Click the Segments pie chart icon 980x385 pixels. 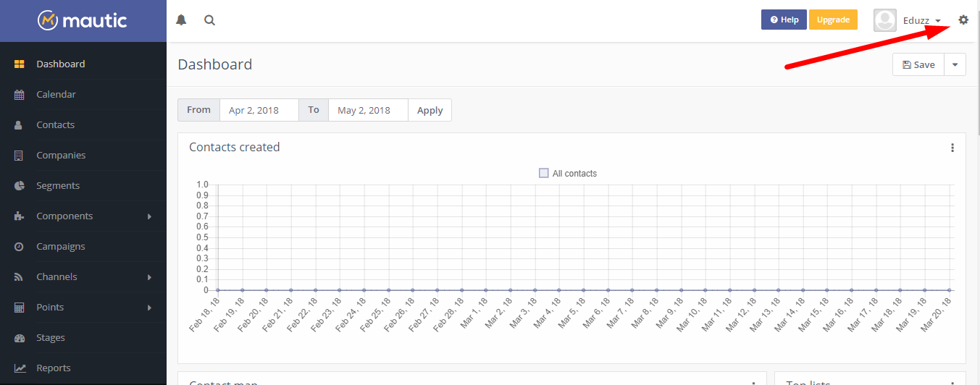pyautogui.click(x=20, y=186)
